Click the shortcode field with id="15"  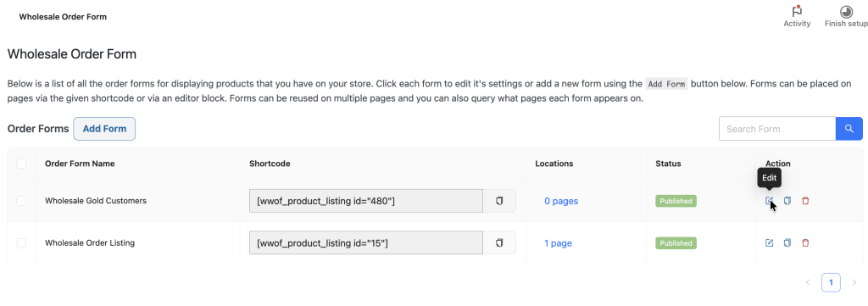point(366,243)
